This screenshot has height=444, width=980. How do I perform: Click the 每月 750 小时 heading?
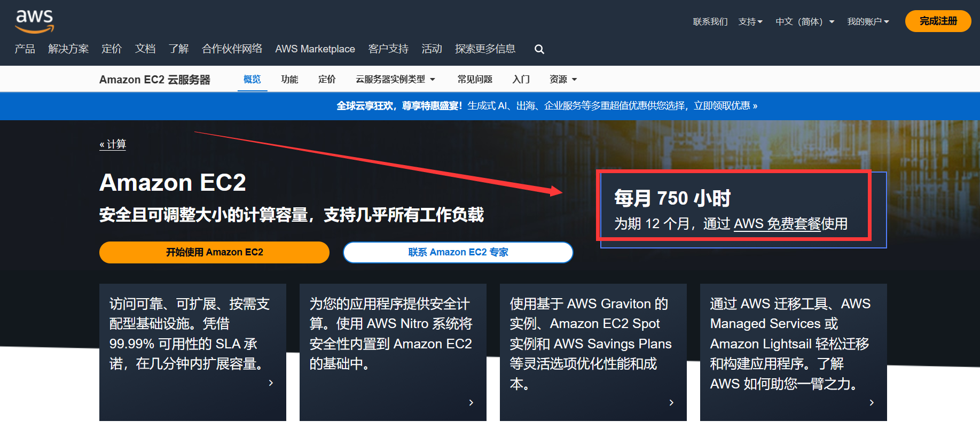click(672, 198)
